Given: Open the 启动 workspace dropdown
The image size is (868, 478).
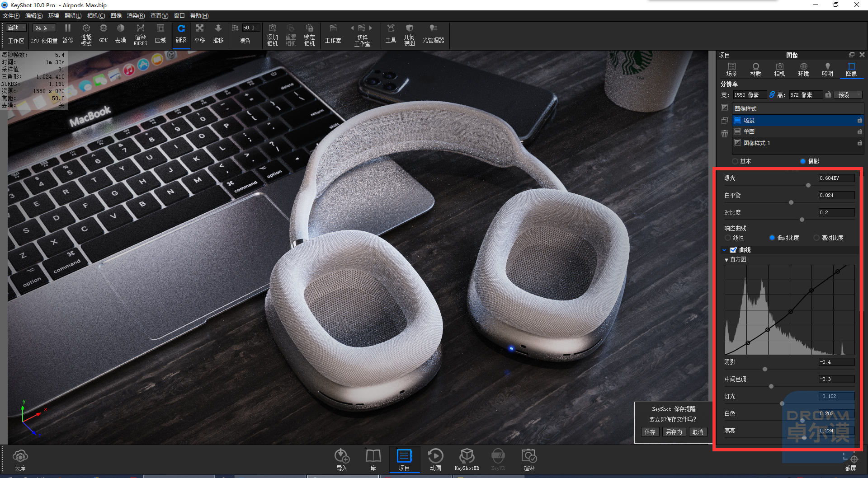Looking at the screenshot, I should [17, 28].
